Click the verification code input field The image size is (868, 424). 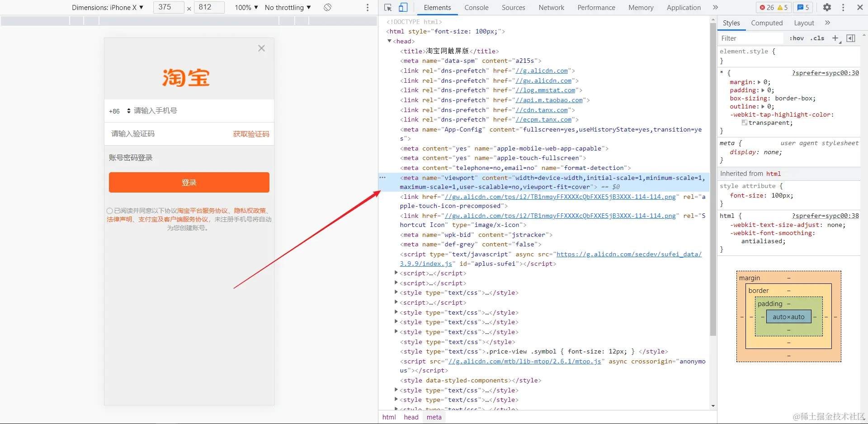click(170, 134)
